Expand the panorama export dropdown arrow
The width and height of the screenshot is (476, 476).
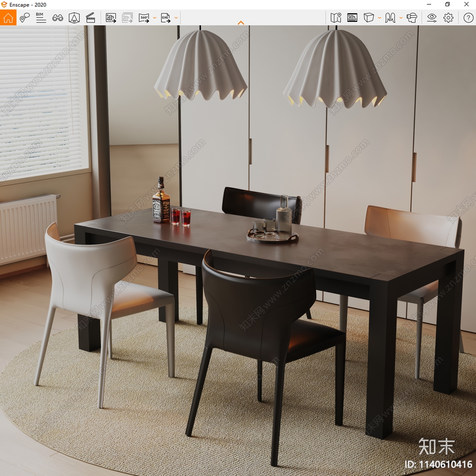pos(155,18)
